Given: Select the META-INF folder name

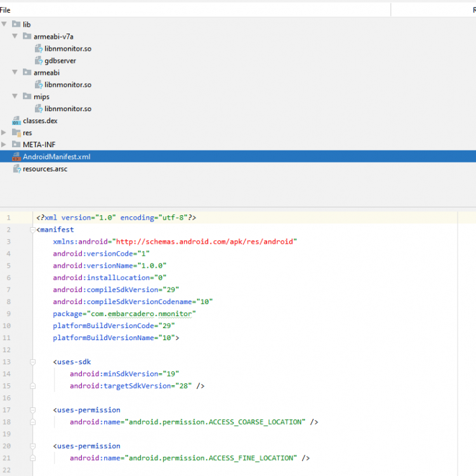Looking at the screenshot, I should click(39, 145).
